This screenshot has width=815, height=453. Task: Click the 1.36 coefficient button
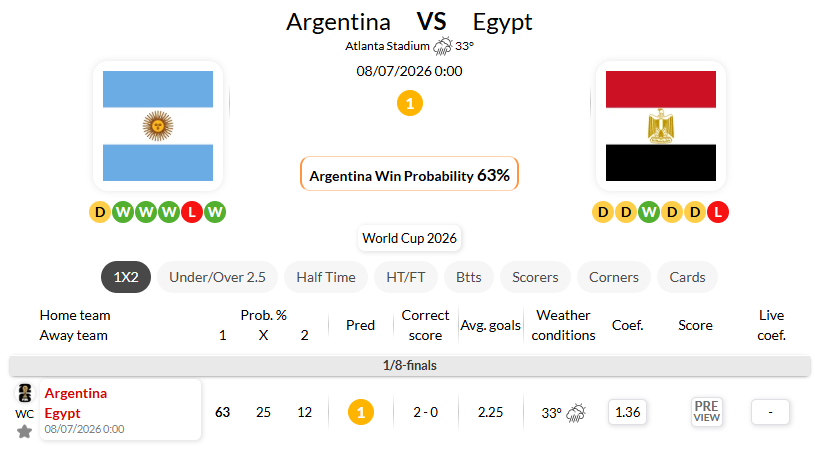pos(627,412)
